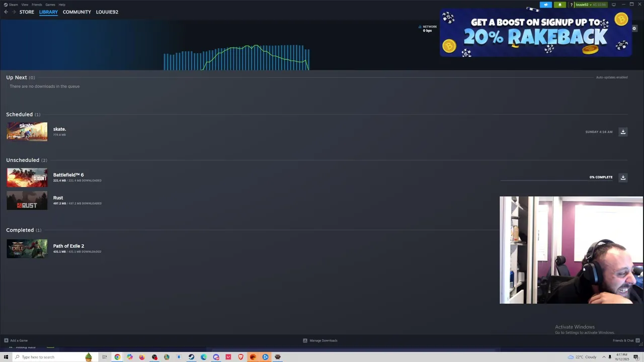Viewport: 644px width, 362px height.
Task: Open Microsoft Copilot taskbar icon
Action: tap(130, 357)
